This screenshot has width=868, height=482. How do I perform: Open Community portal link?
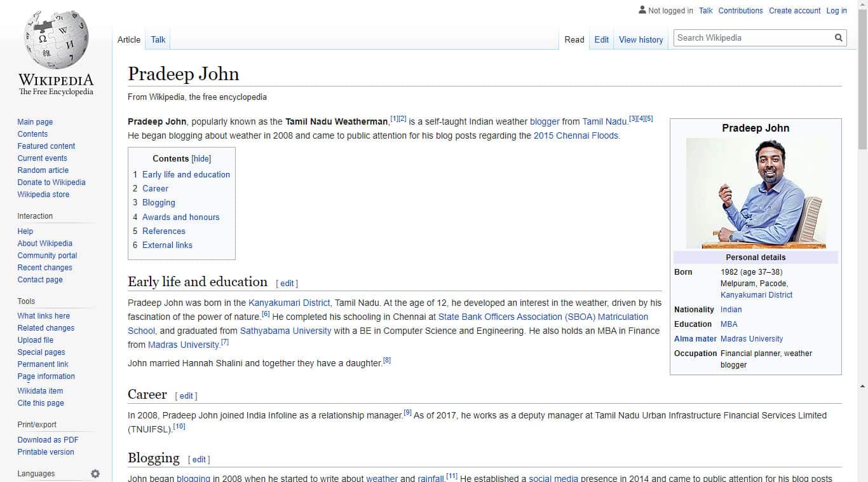click(x=47, y=256)
